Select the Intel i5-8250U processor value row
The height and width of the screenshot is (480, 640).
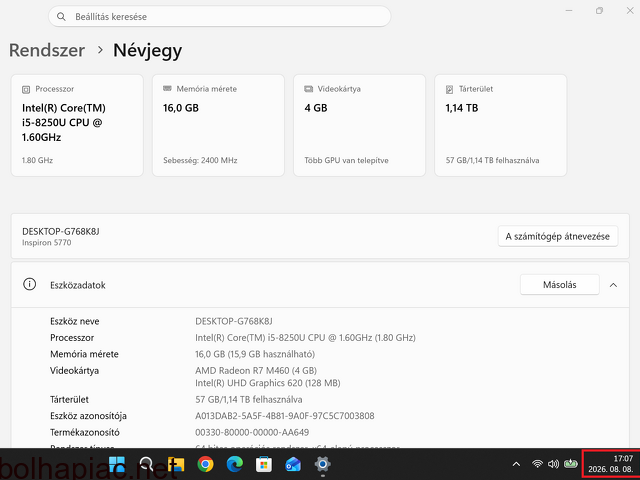pos(305,338)
